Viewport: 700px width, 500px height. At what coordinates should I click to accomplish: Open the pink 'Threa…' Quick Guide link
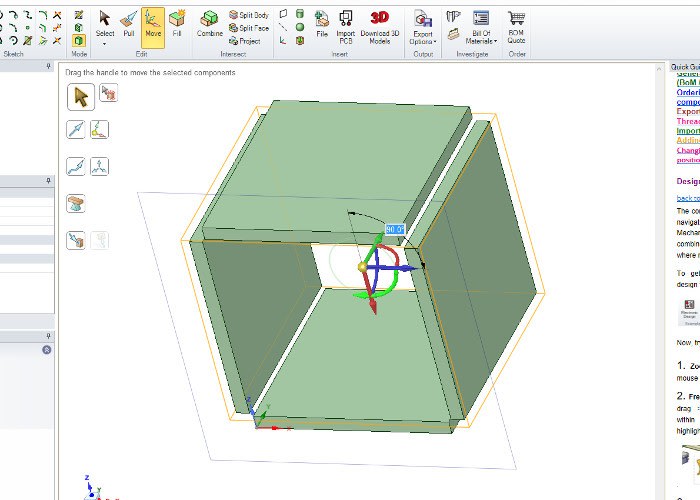click(x=688, y=121)
